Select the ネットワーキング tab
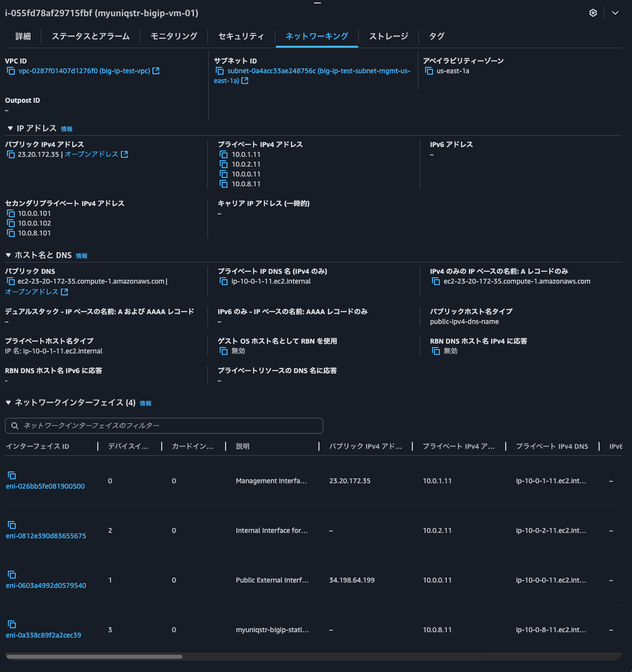Image resolution: width=632 pixels, height=672 pixels. coord(317,36)
